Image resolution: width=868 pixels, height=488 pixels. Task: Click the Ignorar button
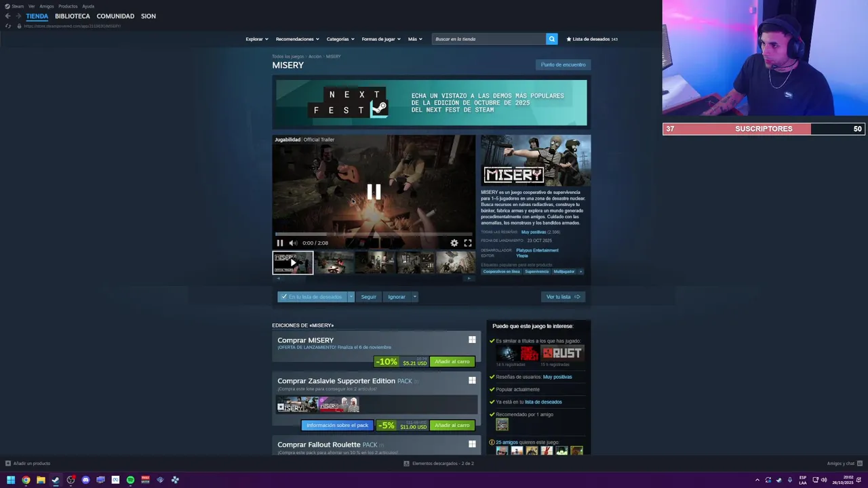(x=397, y=297)
